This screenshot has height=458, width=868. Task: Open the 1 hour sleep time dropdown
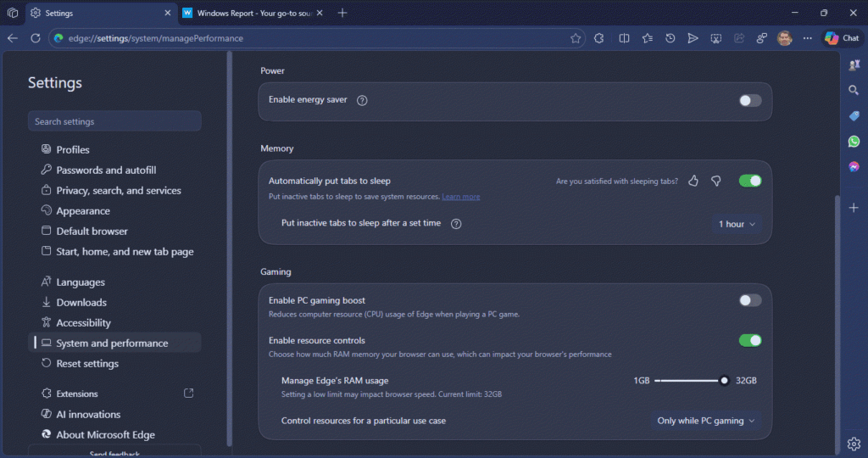[x=737, y=224]
